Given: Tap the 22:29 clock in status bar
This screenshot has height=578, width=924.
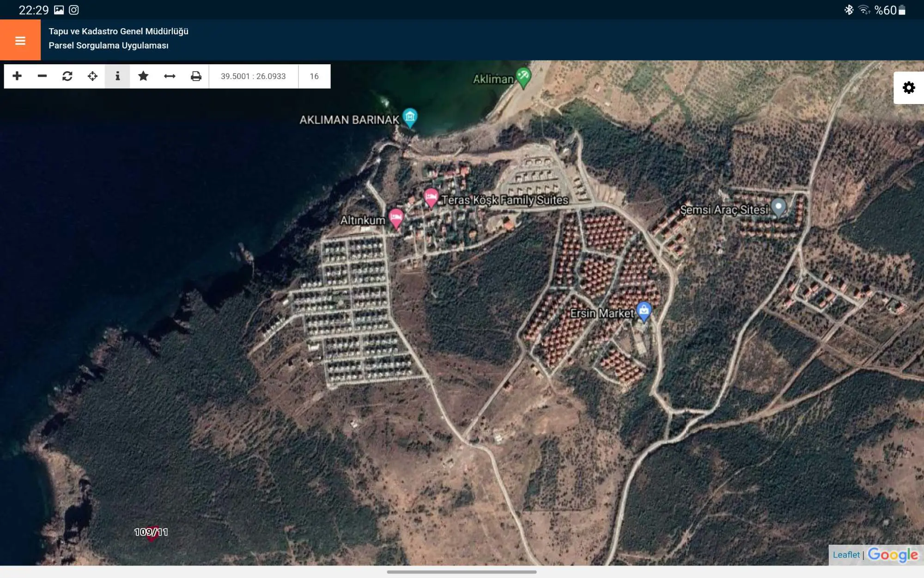Looking at the screenshot, I should pyautogui.click(x=33, y=10).
